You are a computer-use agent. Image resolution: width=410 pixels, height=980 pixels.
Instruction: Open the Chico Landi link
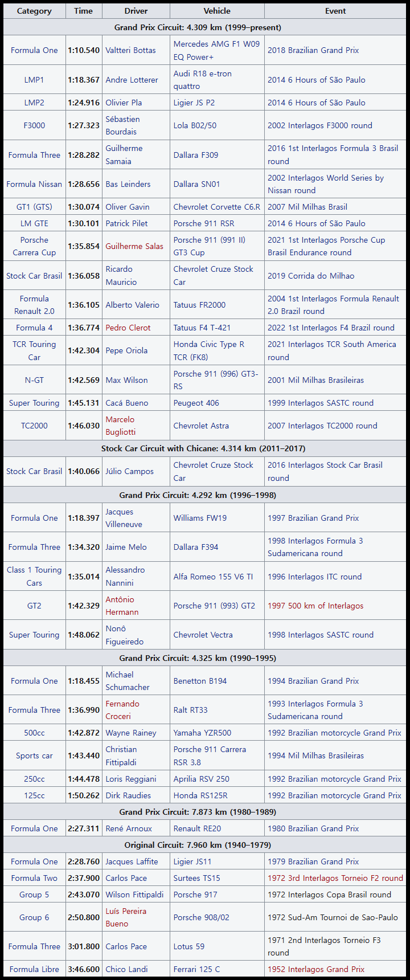[126, 969]
